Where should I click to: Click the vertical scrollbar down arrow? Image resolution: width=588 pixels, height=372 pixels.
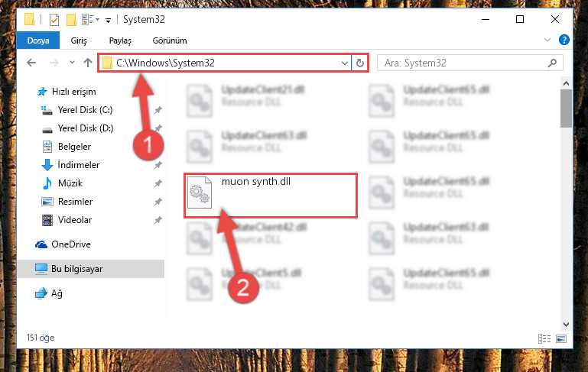[x=567, y=325]
